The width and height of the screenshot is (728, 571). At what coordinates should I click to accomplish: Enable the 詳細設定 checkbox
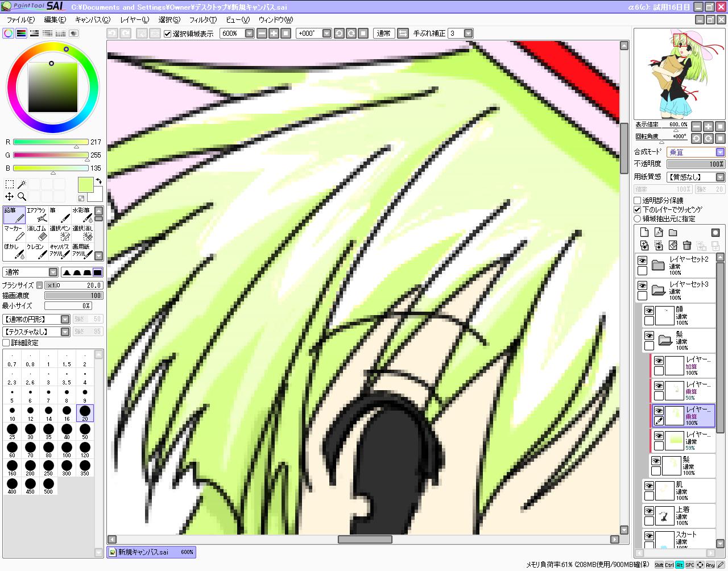click(x=6, y=343)
